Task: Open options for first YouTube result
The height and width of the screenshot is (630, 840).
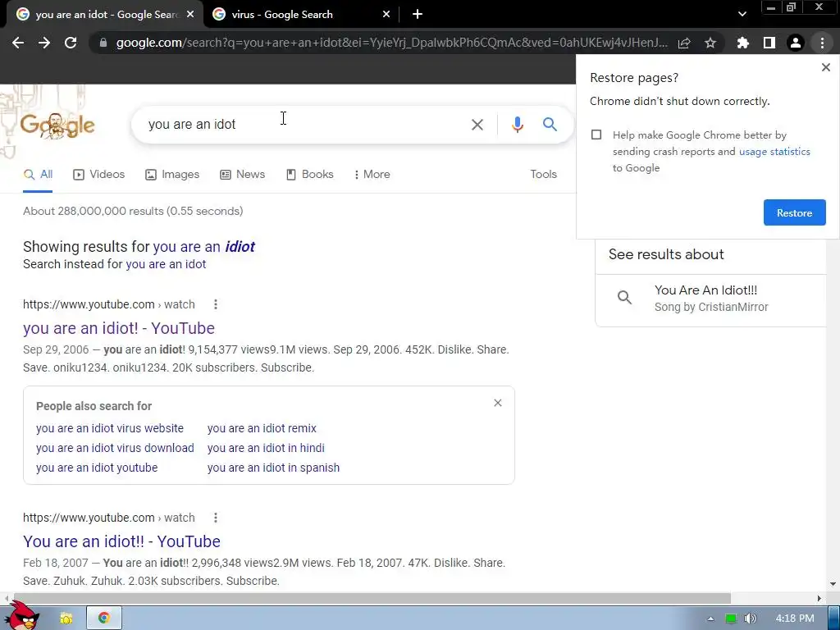Action: (216, 304)
